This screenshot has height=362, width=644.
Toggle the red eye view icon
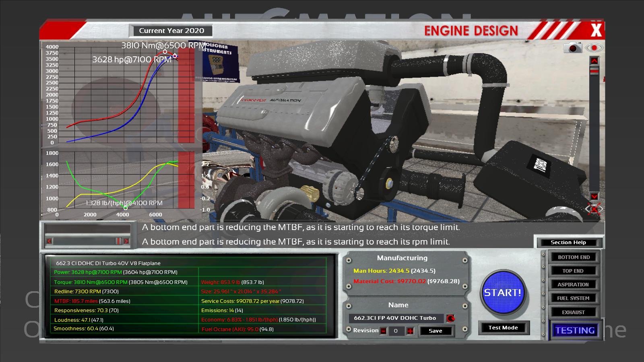pos(594,48)
